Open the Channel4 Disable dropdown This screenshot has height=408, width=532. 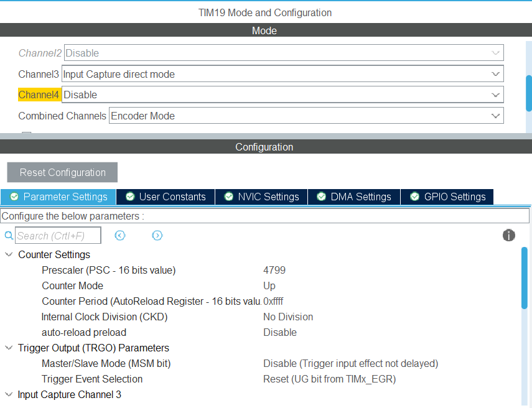pos(282,95)
